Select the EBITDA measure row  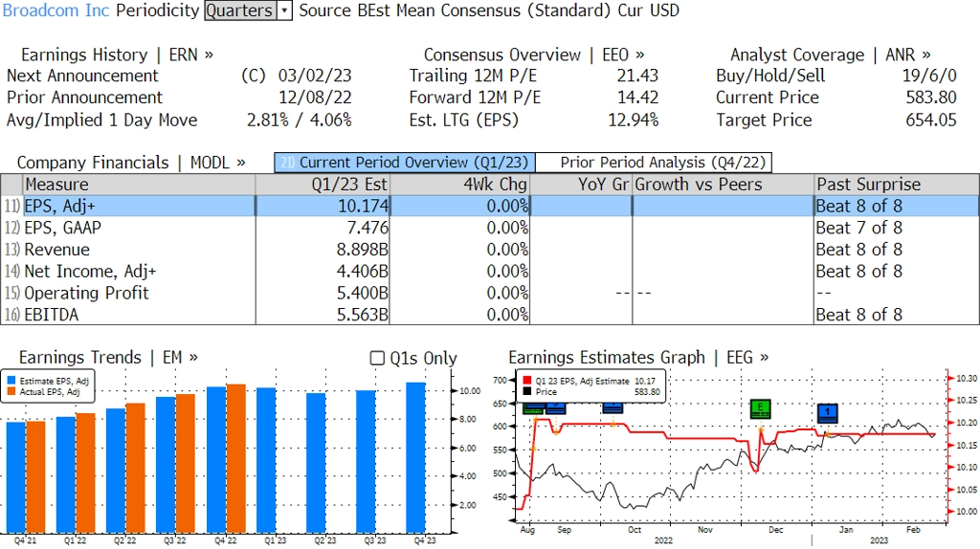tap(490, 315)
